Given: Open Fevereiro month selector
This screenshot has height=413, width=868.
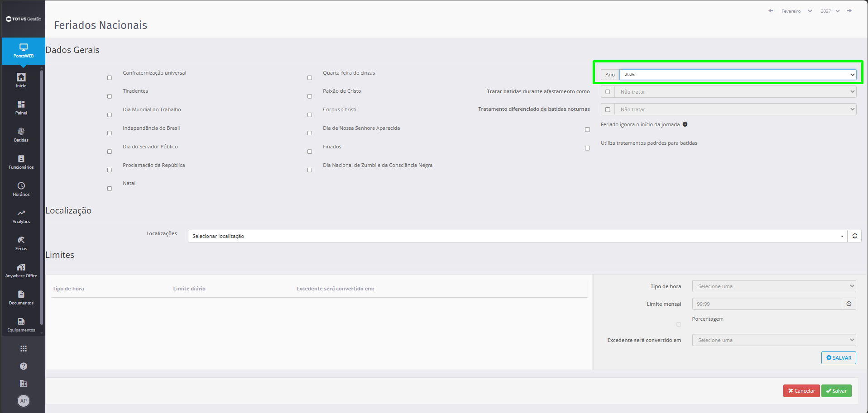Looking at the screenshot, I should coord(796,11).
